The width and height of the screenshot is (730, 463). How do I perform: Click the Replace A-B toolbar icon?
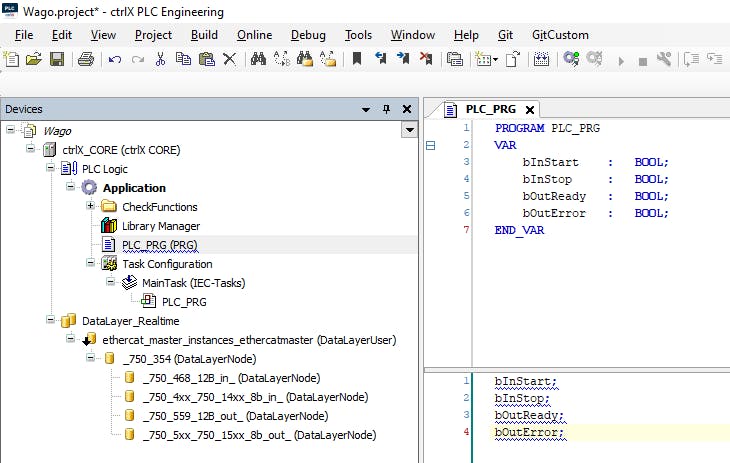pyautogui.click(x=282, y=59)
